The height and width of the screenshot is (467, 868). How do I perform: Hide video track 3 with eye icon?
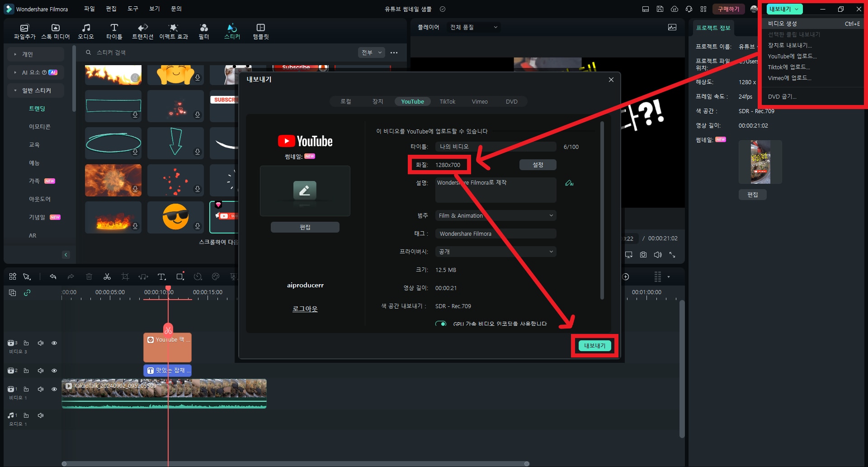[x=54, y=343]
